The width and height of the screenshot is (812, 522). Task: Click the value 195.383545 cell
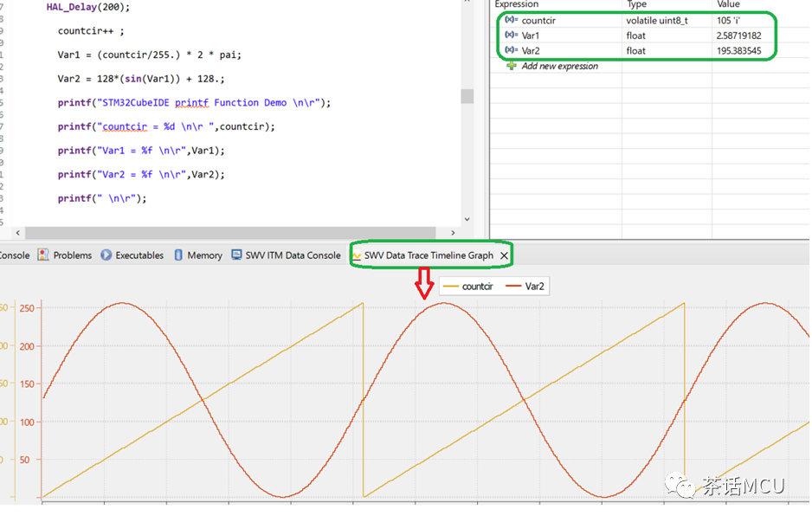(739, 51)
